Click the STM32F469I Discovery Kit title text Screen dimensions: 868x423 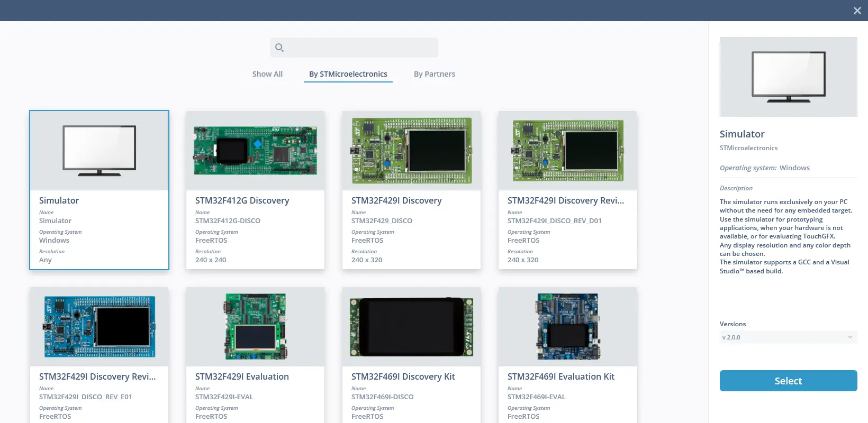pyautogui.click(x=403, y=376)
